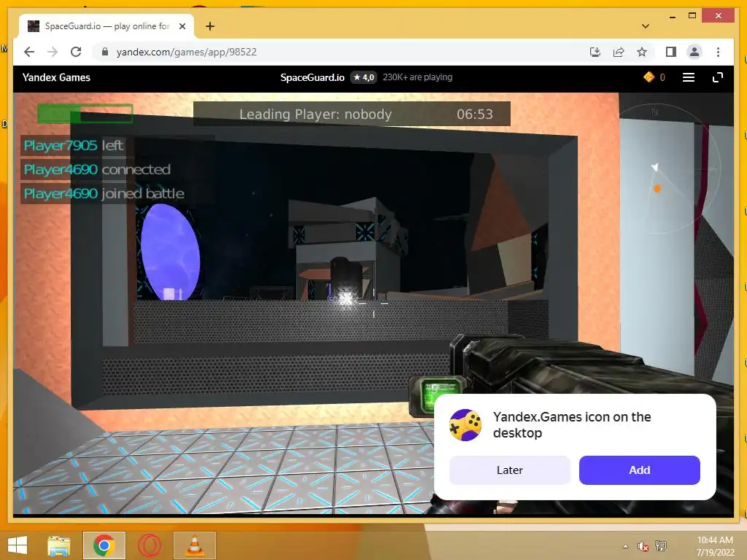Click the share page icon
This screenshot has height=560, width=747.
(619, 52)
